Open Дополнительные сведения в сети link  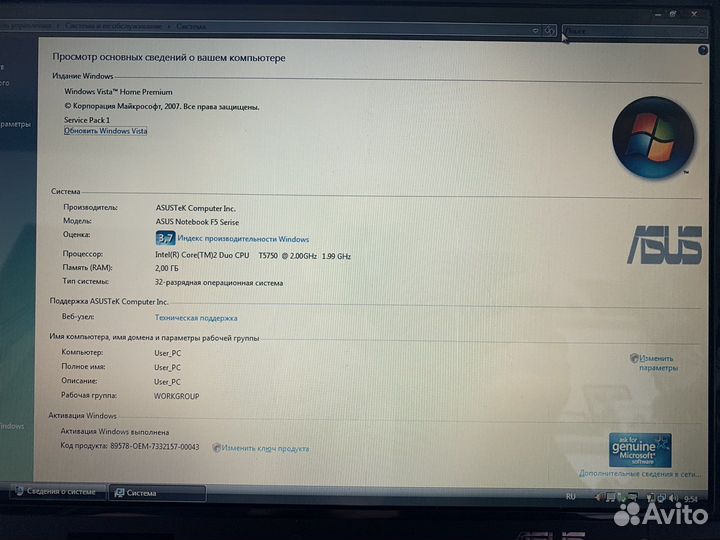point(640,473)
